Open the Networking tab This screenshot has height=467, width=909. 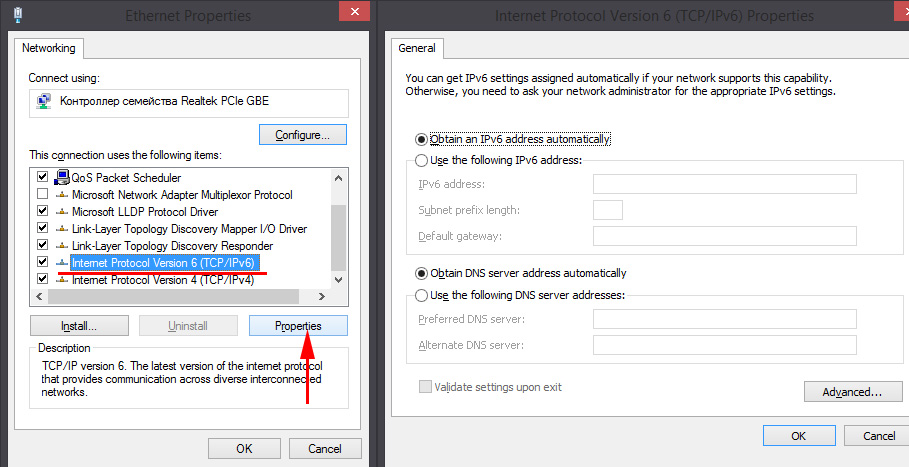coord(49,48)
